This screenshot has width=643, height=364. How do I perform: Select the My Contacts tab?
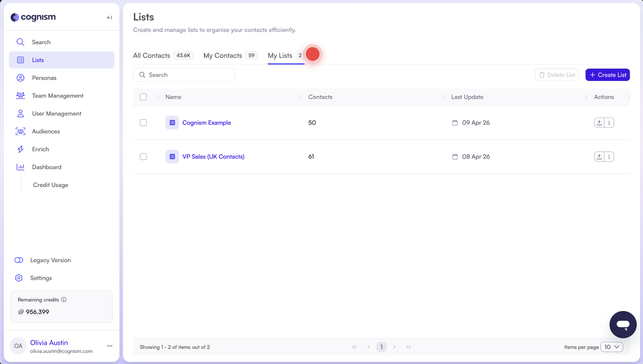click(x=223, y=55)
